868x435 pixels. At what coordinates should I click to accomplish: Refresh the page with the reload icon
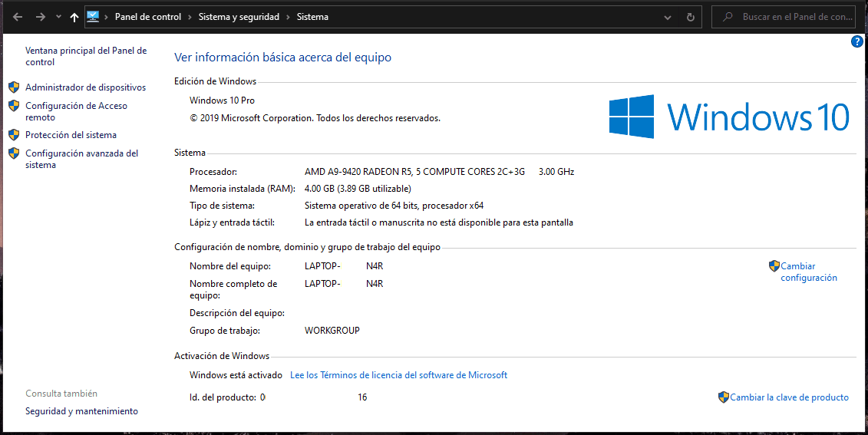(x=690, y=17)
